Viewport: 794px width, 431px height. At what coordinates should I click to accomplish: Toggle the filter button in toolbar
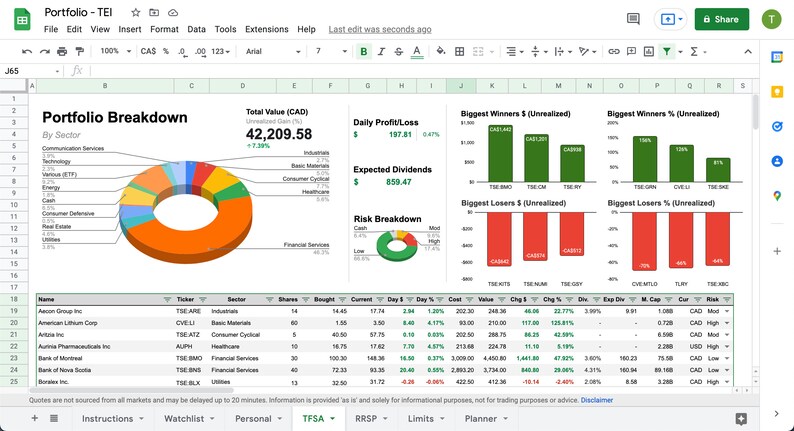coord(667,51)
